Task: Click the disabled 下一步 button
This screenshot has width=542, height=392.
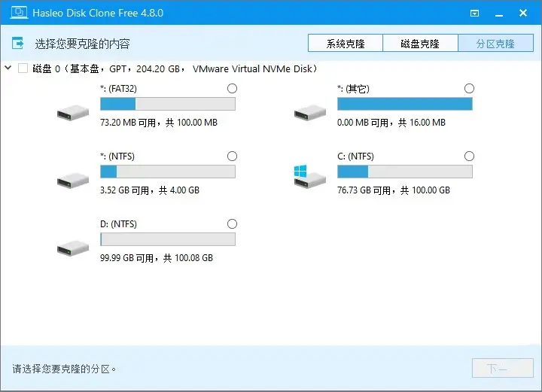Action: (503, 368)
